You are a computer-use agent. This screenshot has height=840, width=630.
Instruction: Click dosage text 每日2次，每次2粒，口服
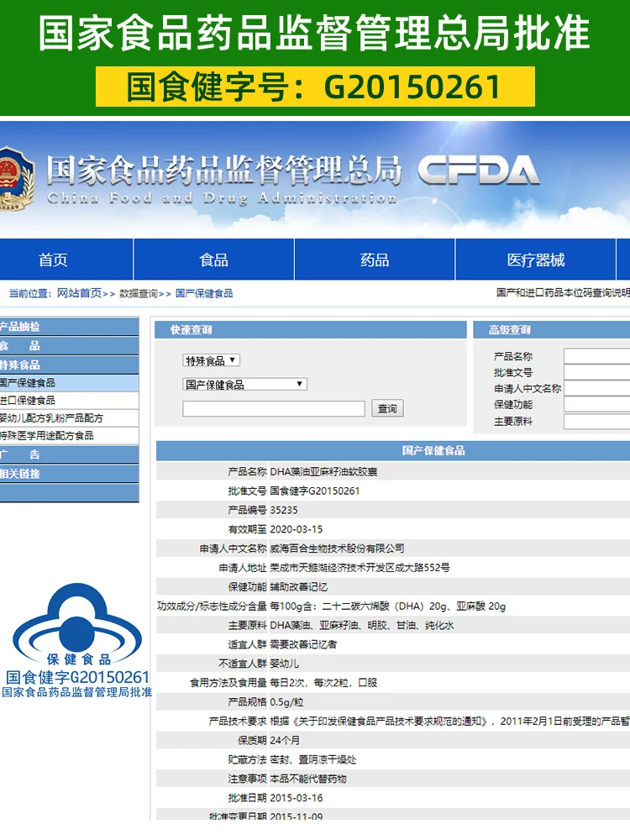(323, 683)
